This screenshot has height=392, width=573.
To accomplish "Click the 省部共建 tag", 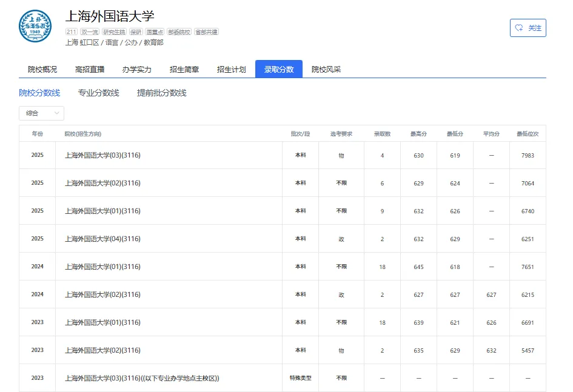I will click(x=206, y=32).
